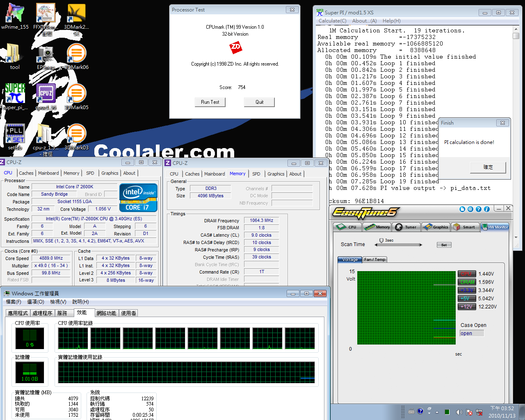This screenshot has height=420, width=525.
Task: Open the super_pi desktop icon
Action: tap(15, 97)
